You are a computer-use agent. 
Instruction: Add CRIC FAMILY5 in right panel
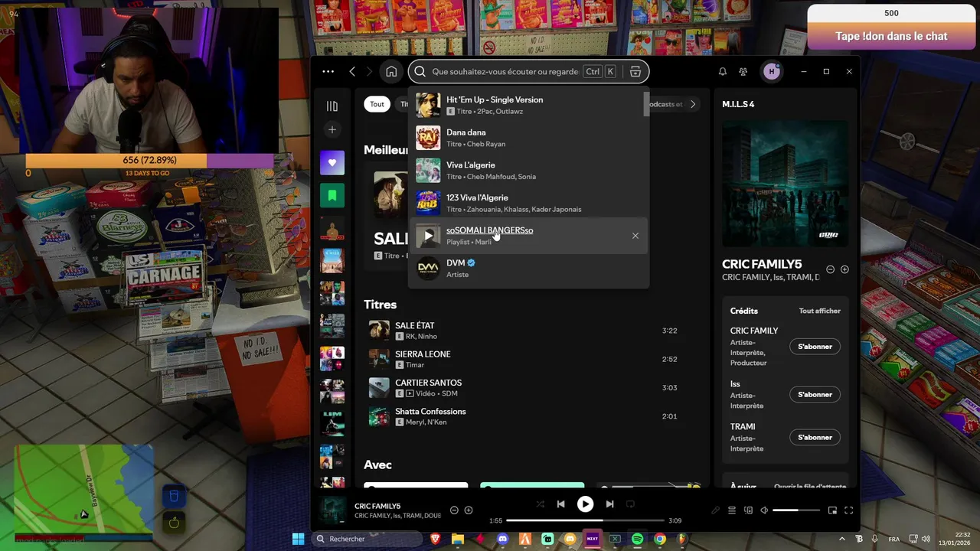[844, 269]
